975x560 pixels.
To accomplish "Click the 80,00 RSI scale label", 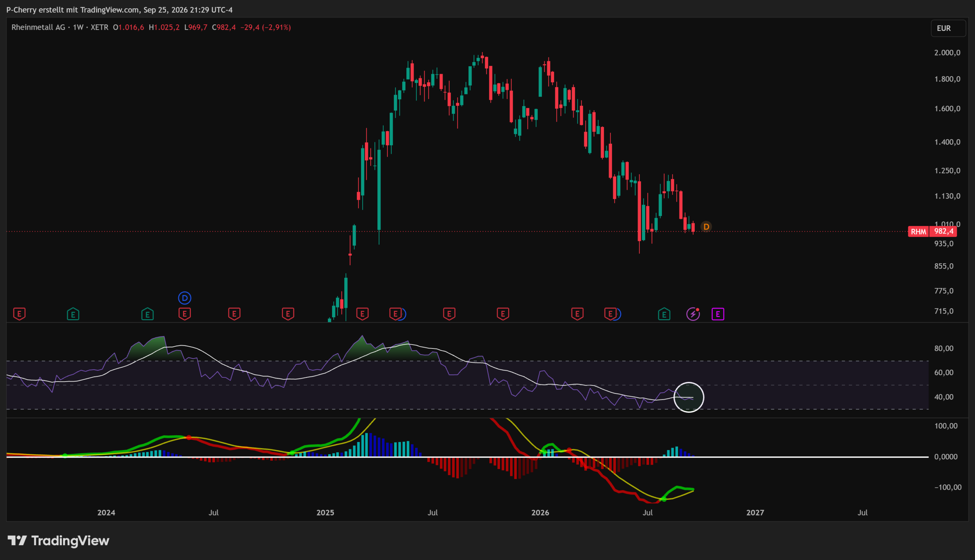I will [x=944, y=348].
